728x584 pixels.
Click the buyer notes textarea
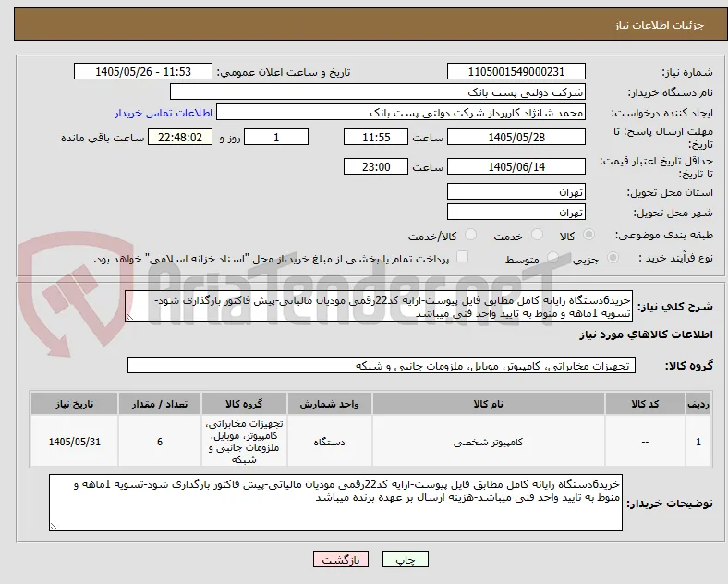[x=335, y=503]
